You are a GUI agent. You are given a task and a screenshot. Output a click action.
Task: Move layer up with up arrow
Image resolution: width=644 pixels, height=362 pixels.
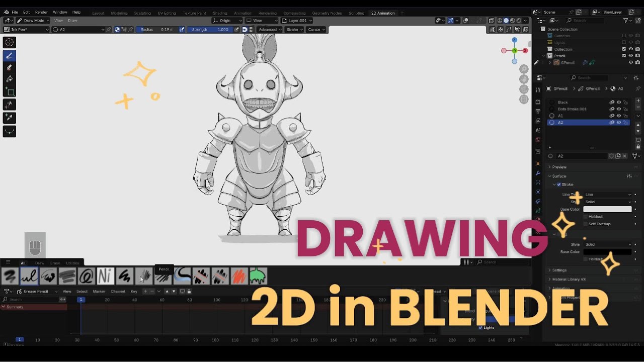[638, 125]
